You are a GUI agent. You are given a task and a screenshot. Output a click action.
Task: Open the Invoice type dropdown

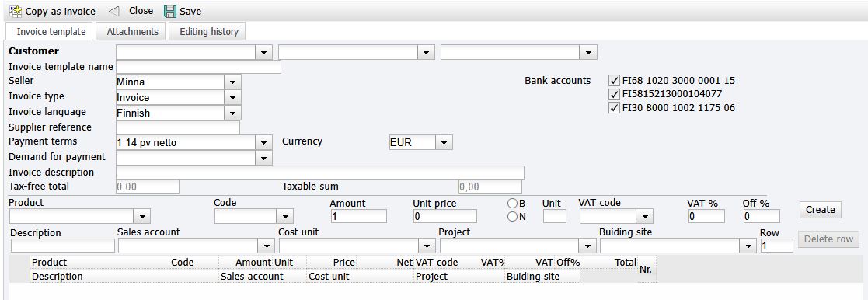232,97
